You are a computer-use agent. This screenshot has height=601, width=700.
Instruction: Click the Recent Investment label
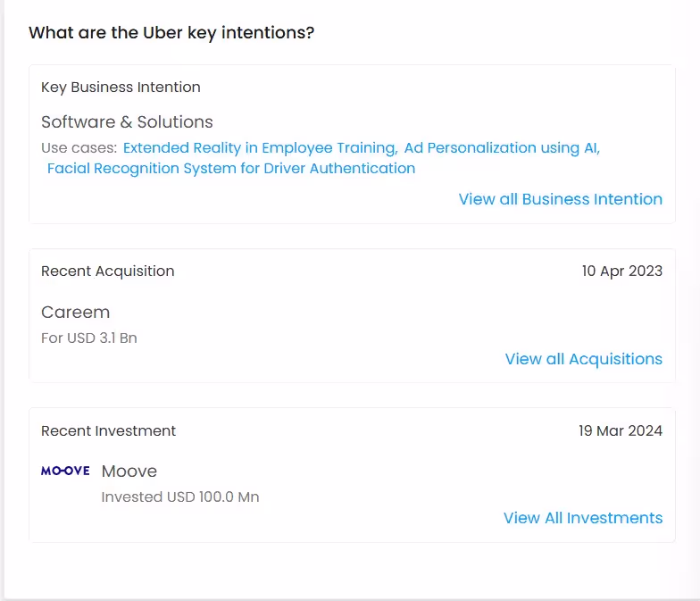tap(109, 430)
